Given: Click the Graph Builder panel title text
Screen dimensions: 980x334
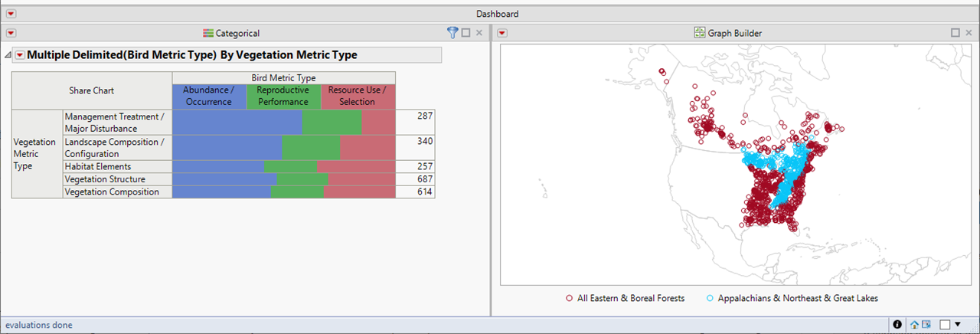Looking at the screenshot, I should (x=734, y=33).
